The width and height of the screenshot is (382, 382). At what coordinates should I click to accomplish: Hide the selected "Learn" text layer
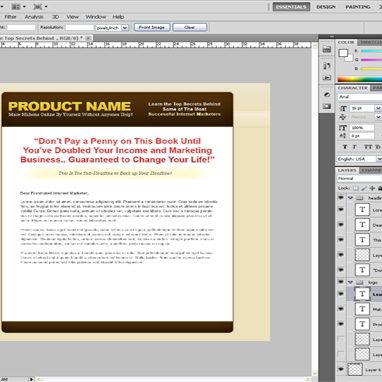(341, 294)
